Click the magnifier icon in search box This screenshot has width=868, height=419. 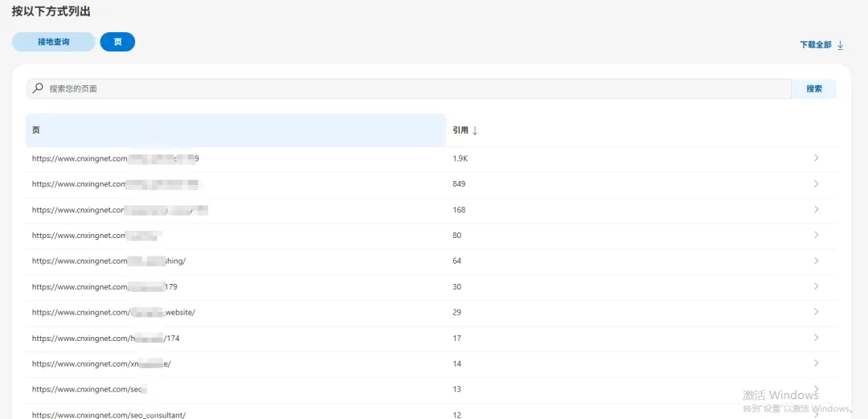tap(38, 88)
